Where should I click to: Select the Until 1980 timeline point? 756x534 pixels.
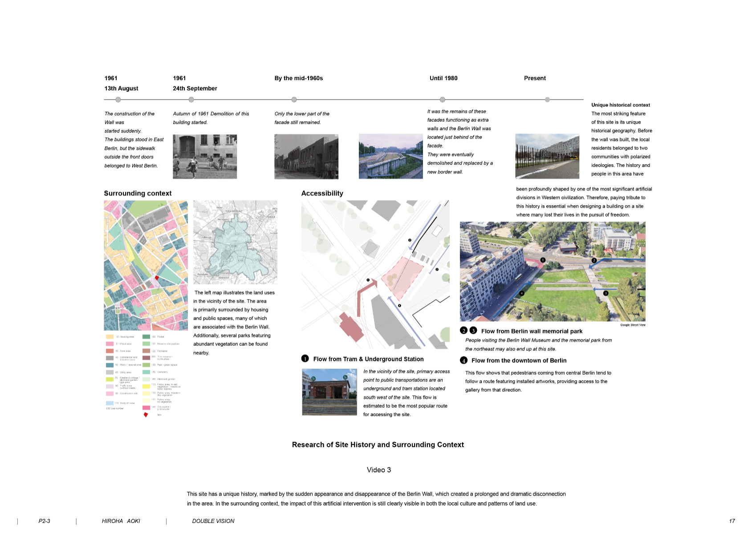[442, 100]
